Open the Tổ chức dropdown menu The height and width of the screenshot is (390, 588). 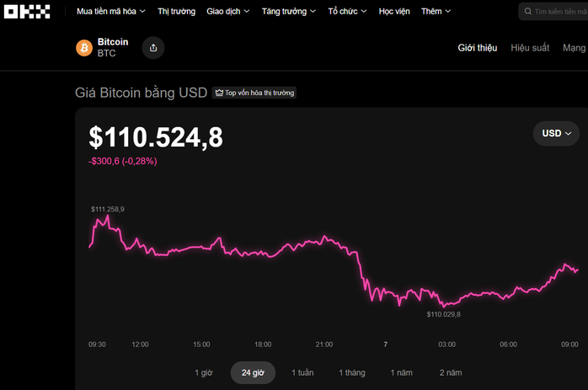(x=348, y=12)
